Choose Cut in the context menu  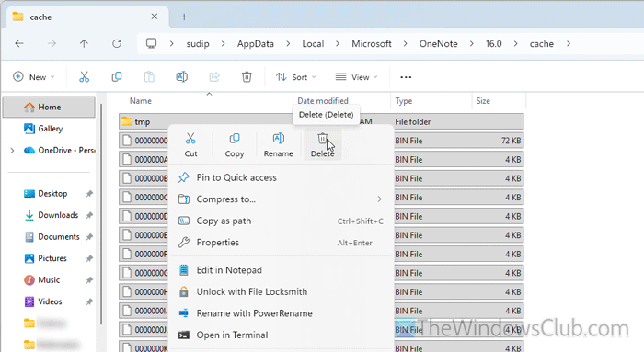[x=190, y=145]
